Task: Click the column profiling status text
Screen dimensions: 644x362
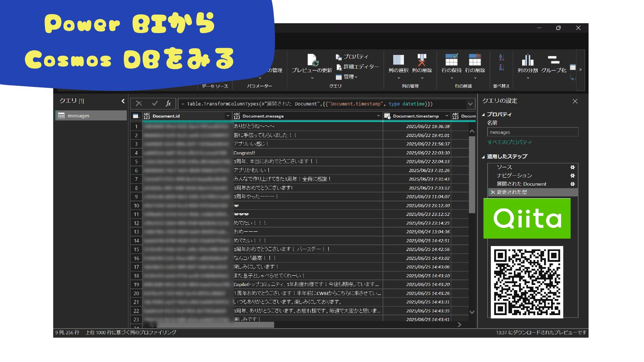Action: click(x=131, y=333)
